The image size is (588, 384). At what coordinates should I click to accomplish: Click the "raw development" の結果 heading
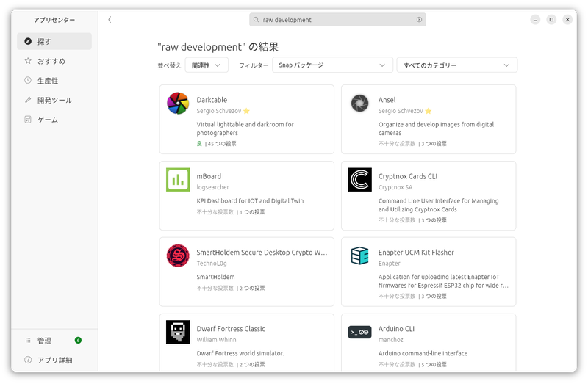[218, 47]
